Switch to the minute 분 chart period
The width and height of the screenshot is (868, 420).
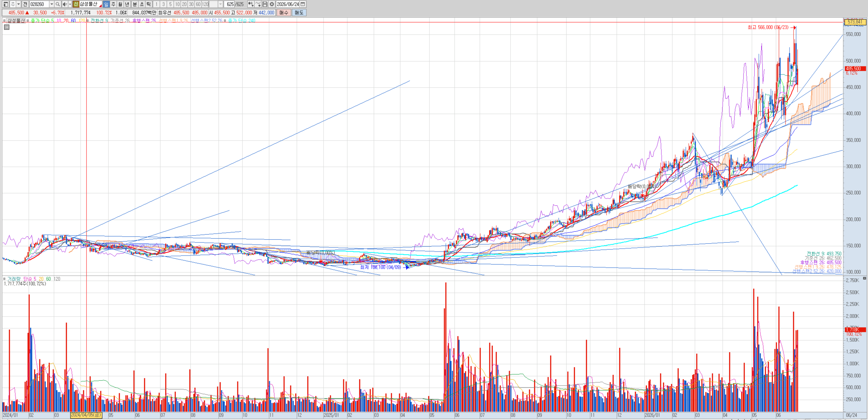(x=135, y=4)
